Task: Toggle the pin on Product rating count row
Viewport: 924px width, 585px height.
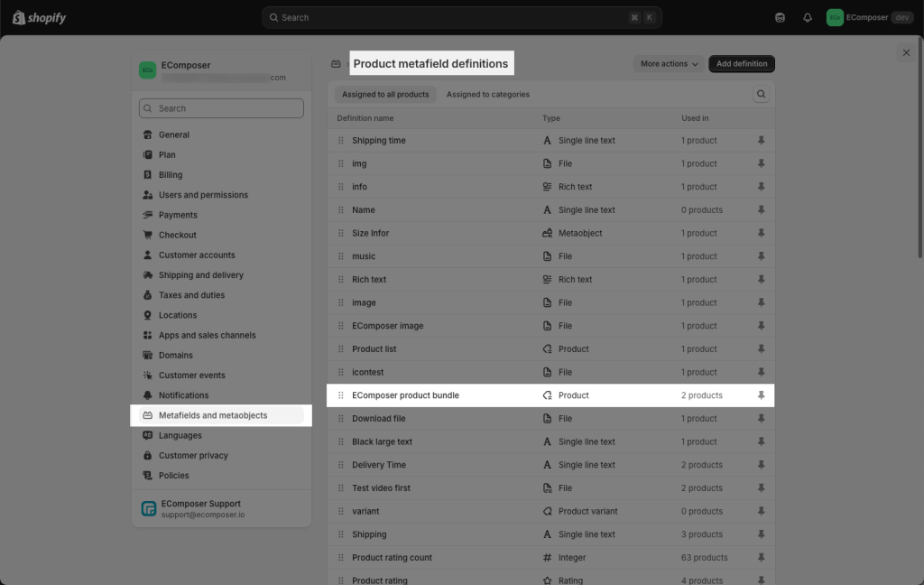Action: pos(761,558)
